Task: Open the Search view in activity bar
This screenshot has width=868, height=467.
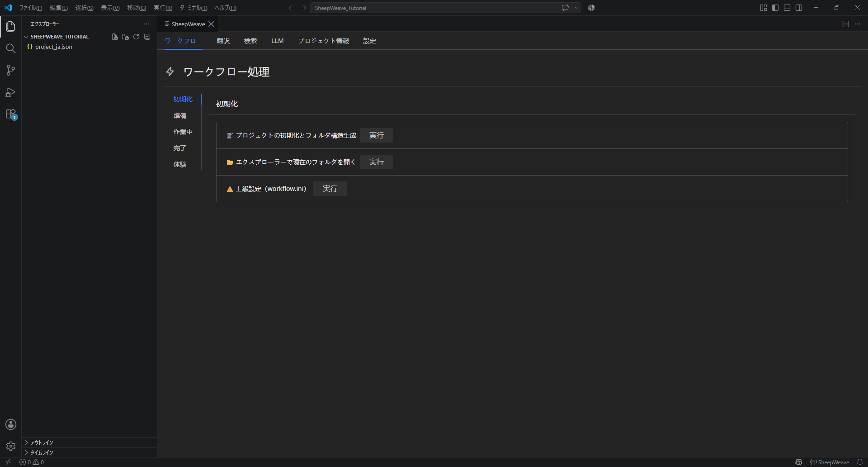Action: 11,48
